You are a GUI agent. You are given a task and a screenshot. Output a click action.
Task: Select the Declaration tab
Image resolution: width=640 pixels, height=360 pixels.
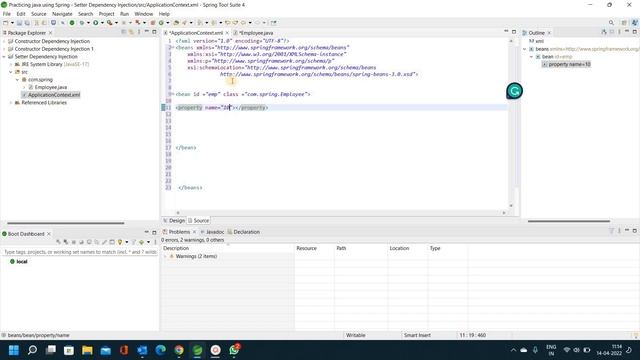pos(244,232)
